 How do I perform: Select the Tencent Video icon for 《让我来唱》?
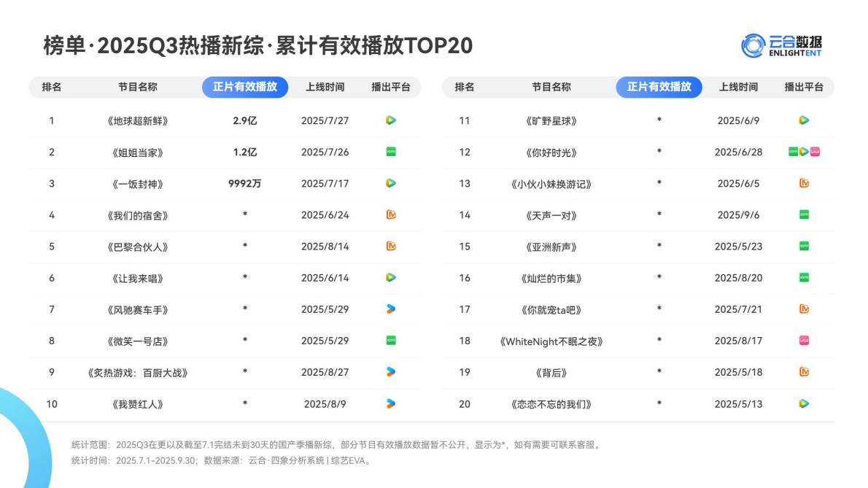(392, 277)
